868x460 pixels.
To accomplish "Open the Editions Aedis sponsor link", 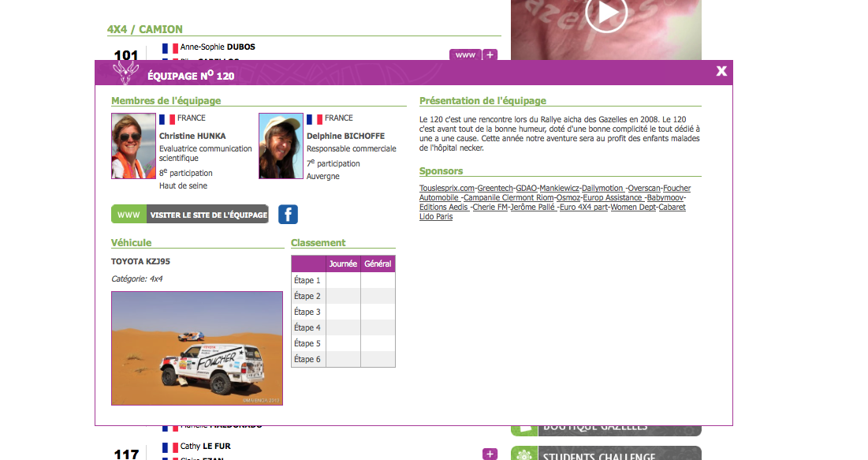I will pyautogui.click(x=444, y=208).
